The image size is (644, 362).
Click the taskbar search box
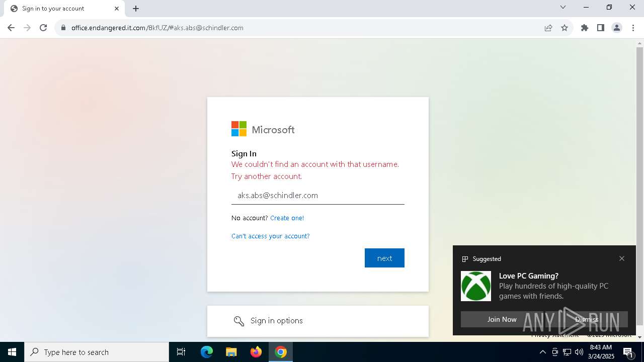[x=97, y=352]
